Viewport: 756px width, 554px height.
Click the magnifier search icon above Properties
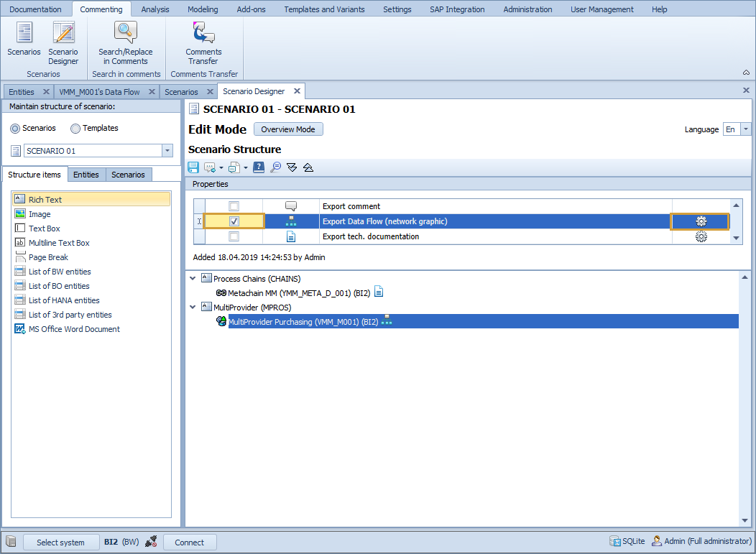point(276,167)
